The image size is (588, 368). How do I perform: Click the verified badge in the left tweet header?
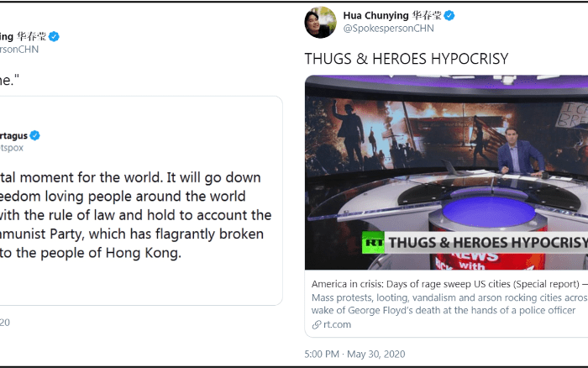tap(54, 36)
